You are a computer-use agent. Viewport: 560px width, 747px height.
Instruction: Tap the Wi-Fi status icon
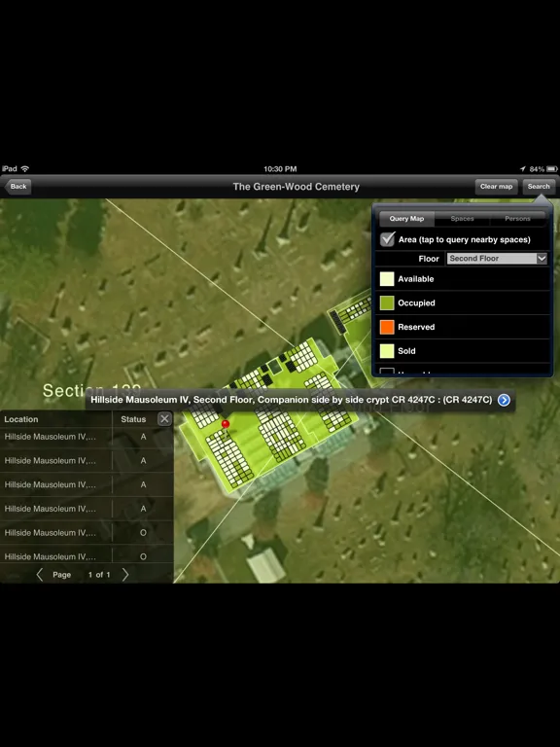click(x=25, y=168)
